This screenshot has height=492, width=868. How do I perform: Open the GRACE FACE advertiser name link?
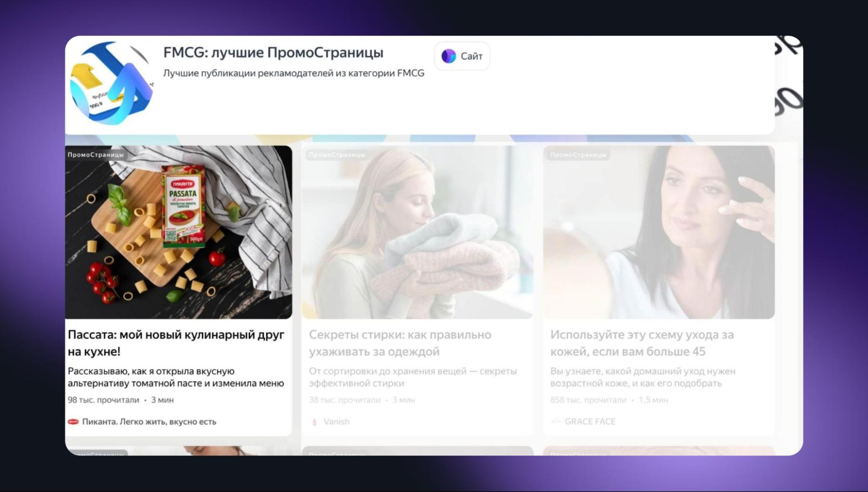click(590, 422)
